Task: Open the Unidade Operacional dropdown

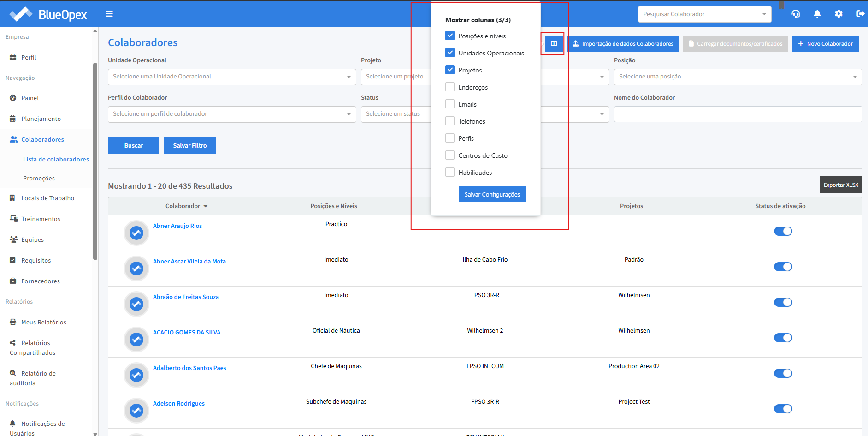Action: (x=232, y=77)
